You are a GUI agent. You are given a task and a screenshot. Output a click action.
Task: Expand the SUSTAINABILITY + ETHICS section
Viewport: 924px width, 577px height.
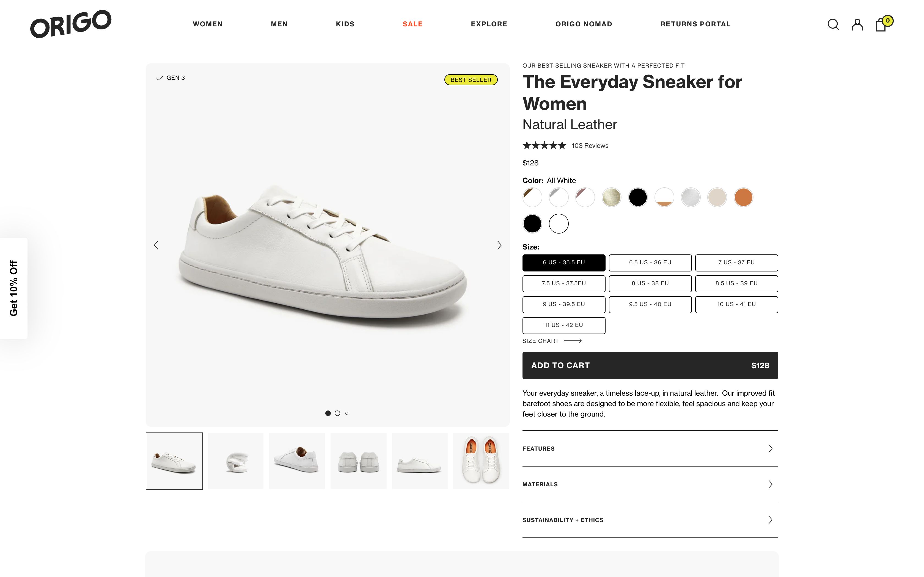650,520
